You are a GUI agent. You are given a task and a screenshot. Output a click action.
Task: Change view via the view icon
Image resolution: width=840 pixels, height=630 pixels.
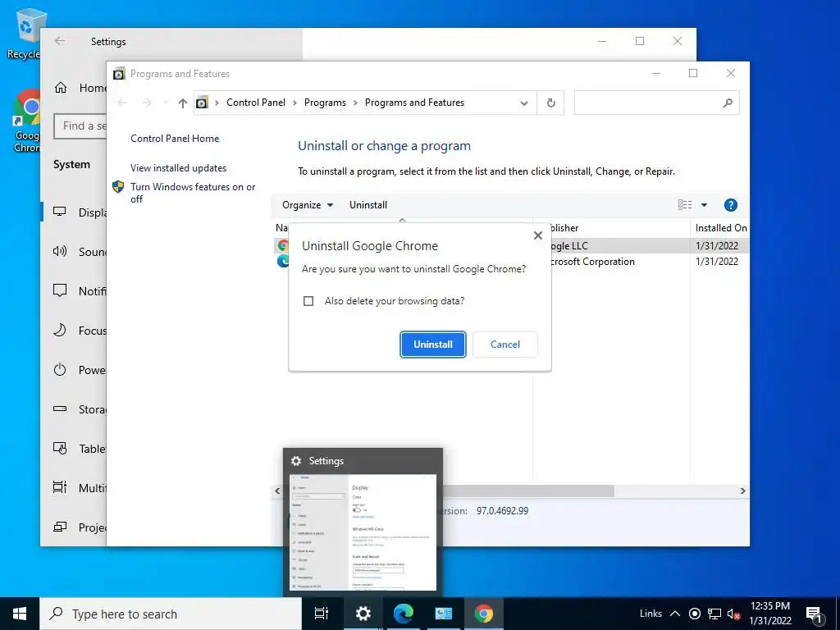pos(685,204)
